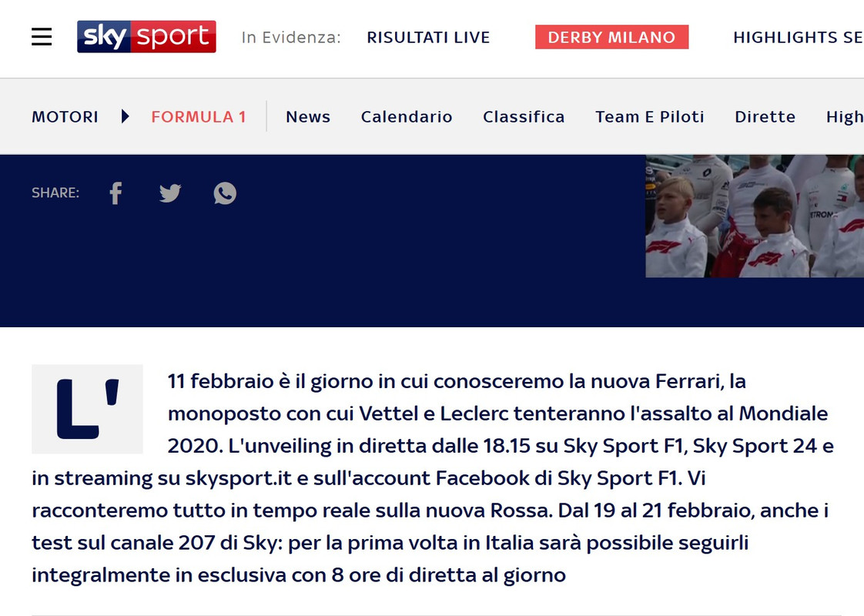
Task: Open the HIGHLIGHTS link in the header
Action: click(798, 38)
